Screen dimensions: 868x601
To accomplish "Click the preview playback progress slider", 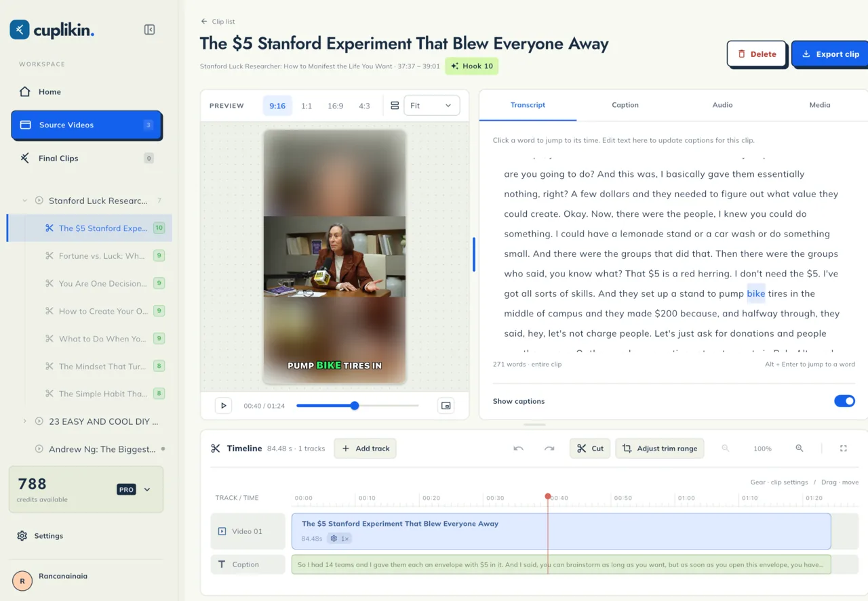I will coord(357,406).
